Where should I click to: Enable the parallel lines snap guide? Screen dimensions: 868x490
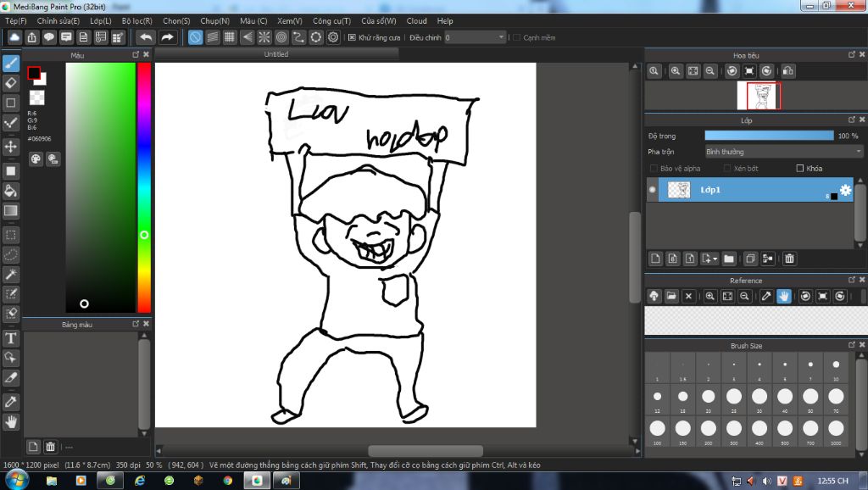coord(213,37)
